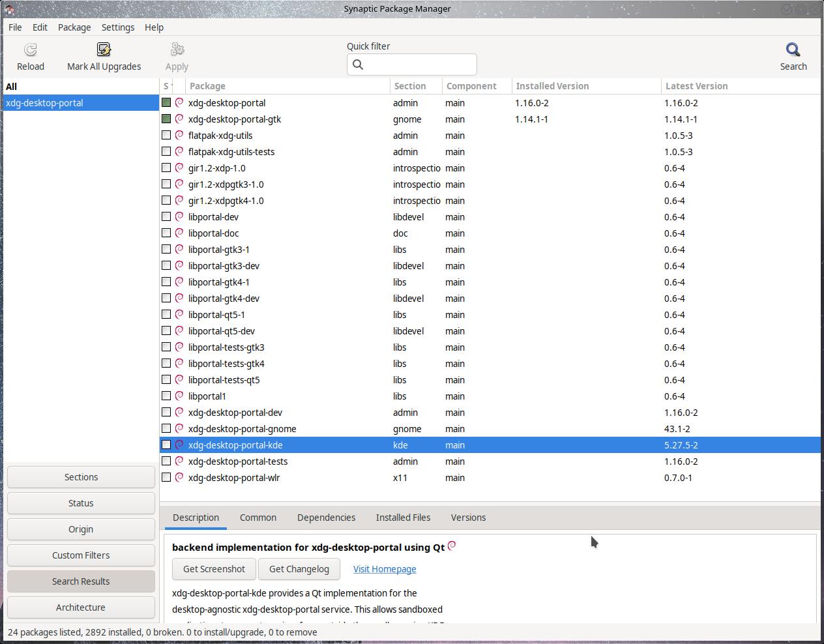Toggle installed status box for the xdg-desktop-portal row
Screen dimensions: 824x644
166,103
